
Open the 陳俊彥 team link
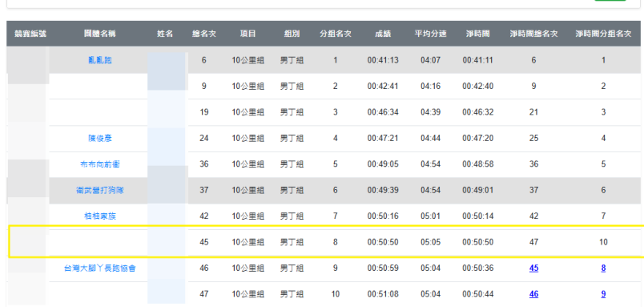pos(100,138)
